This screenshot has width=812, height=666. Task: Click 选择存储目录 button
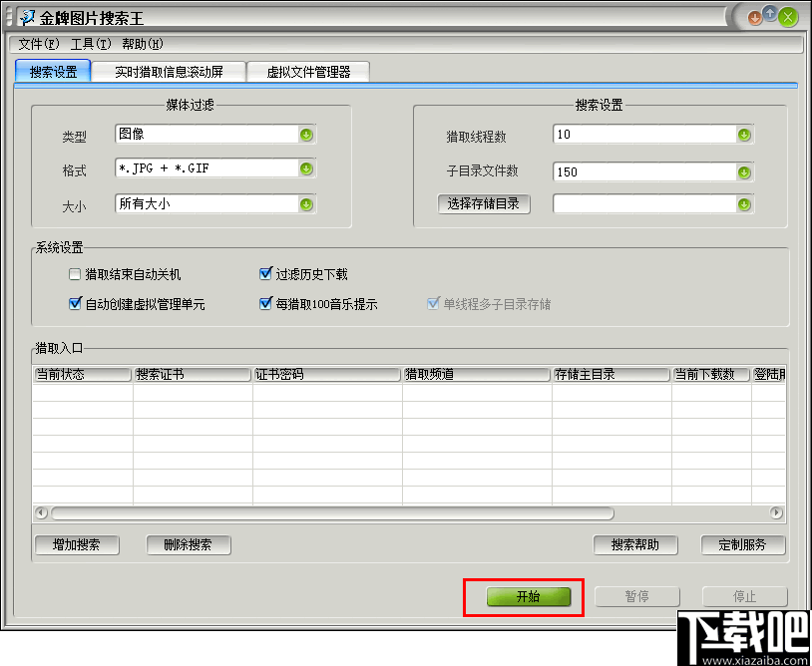(x=484, y=204)
